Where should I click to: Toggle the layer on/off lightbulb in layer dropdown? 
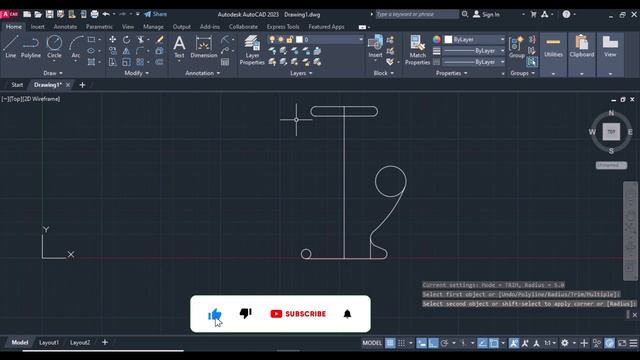click(x=272, y=40)
